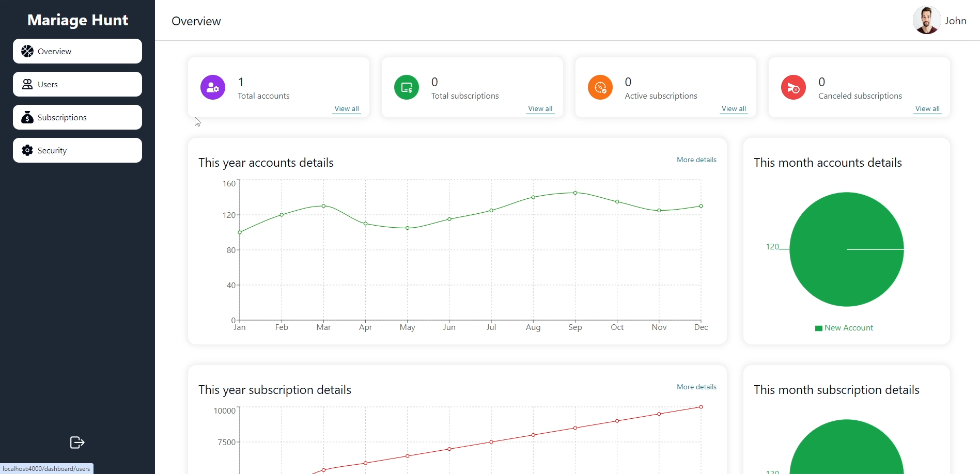Viewport: 980px width, 474px height.
Task: Click This year accounts details heading
Action: tap(266, 163)
